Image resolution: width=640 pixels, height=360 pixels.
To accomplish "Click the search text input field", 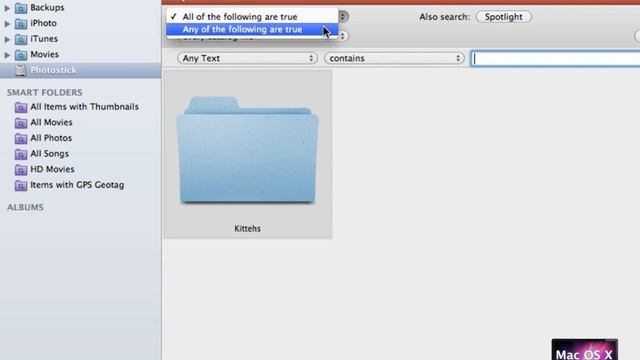I will (556, 59).
